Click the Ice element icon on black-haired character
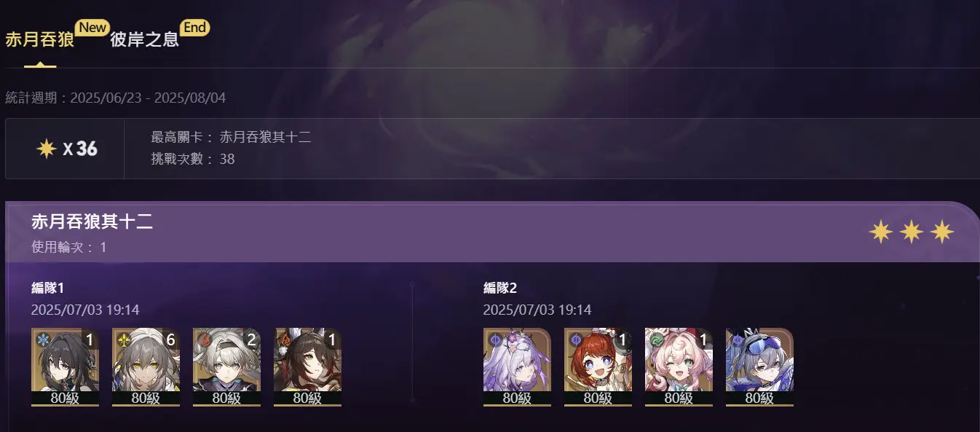Image resolution: width=980 pixels, height=432 pixels. (42, 339)
